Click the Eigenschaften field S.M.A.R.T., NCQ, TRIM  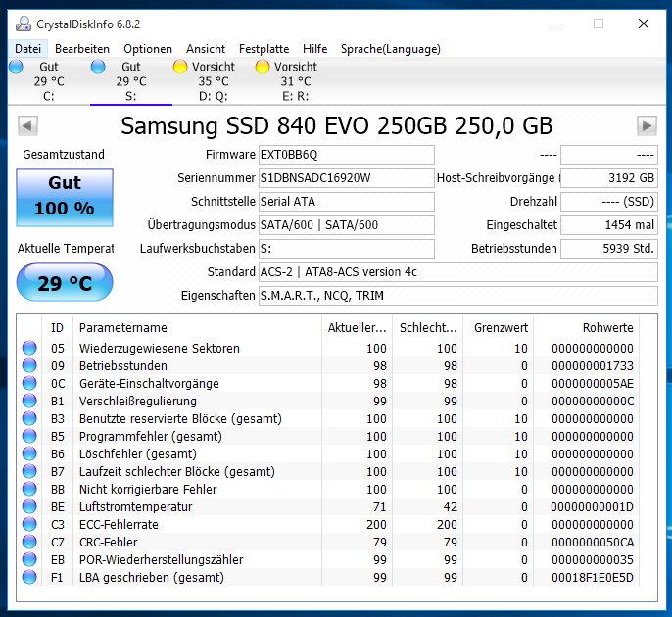pyautogui.click(x=458, y=296)
